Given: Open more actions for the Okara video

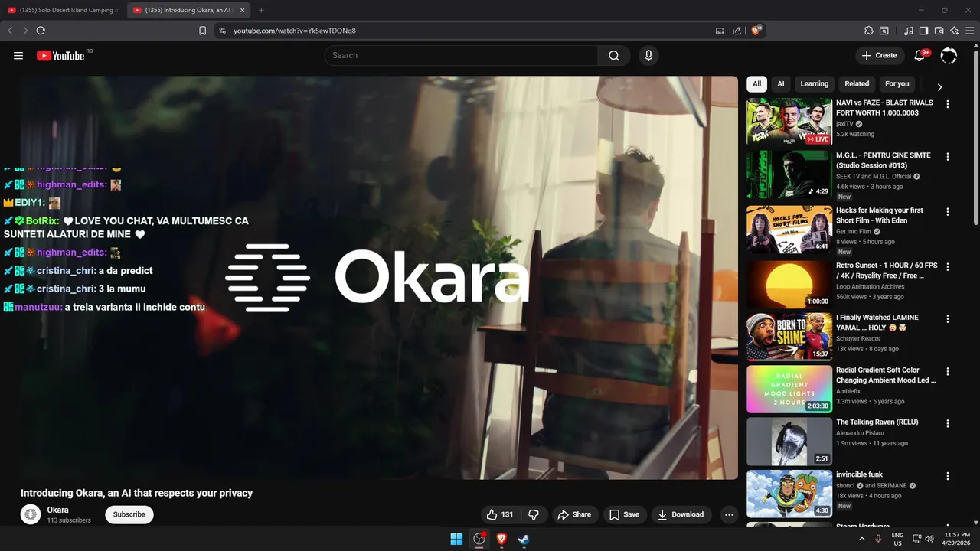Looking at the screenshot, I should (x=729, y=514).
